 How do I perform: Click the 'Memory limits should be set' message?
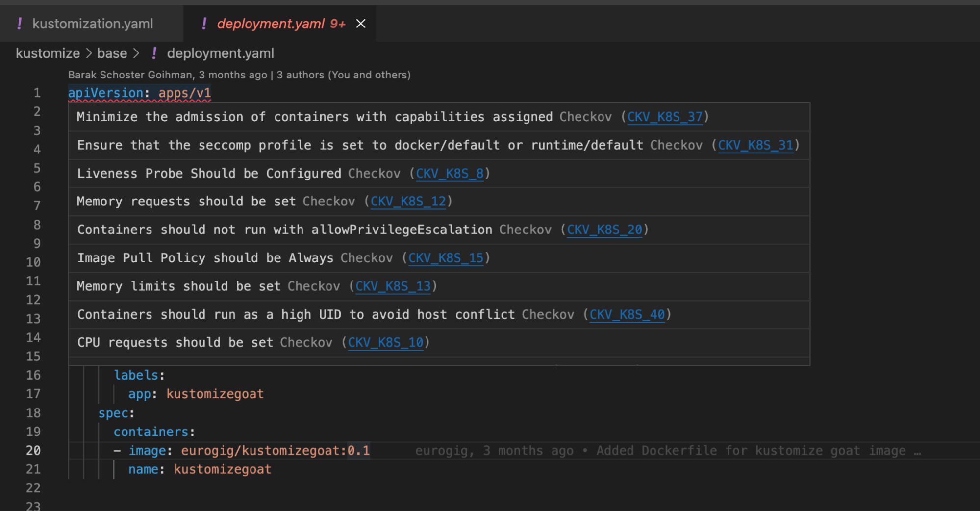(x=179, y=286)
